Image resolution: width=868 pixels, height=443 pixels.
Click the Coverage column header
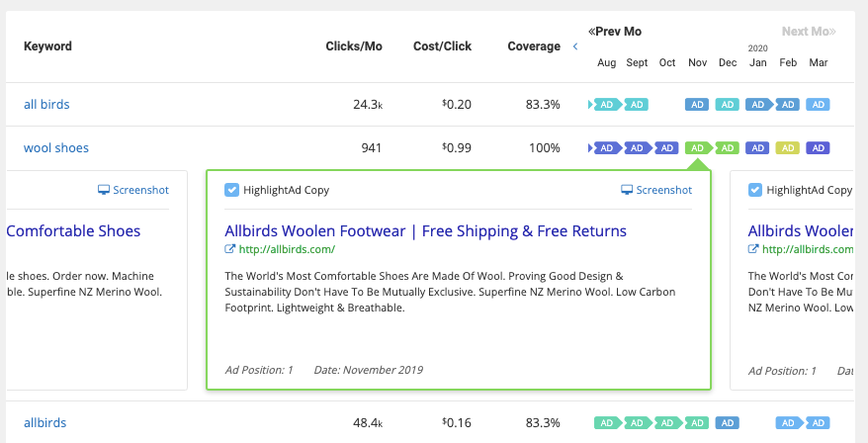pyautogui.click(x=534, y=46)
